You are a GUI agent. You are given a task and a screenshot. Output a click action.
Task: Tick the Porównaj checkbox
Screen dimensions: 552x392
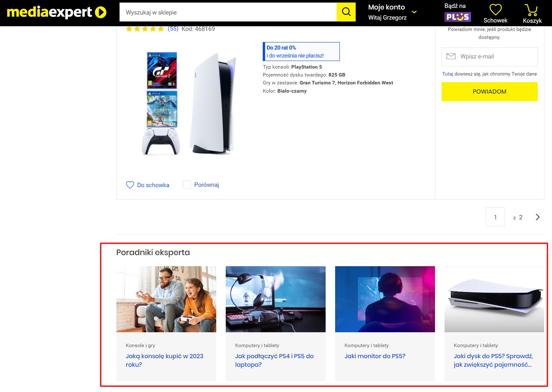187,185
